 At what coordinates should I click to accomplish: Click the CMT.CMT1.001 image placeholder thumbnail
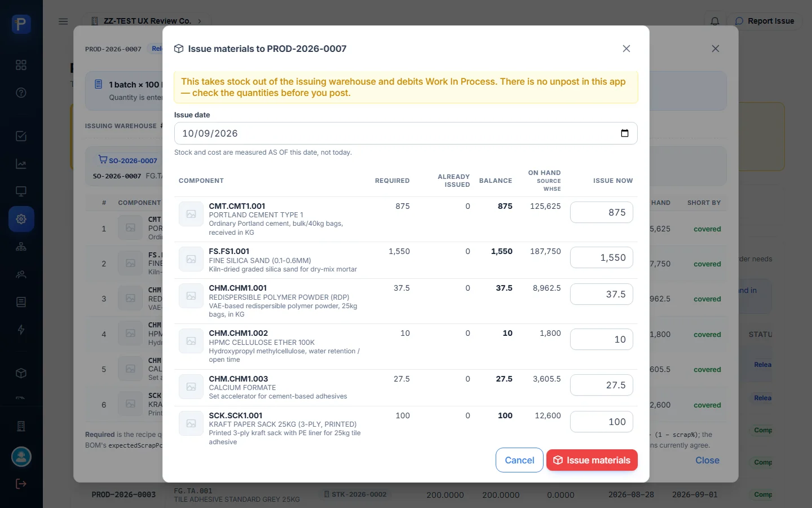[191, 214]
